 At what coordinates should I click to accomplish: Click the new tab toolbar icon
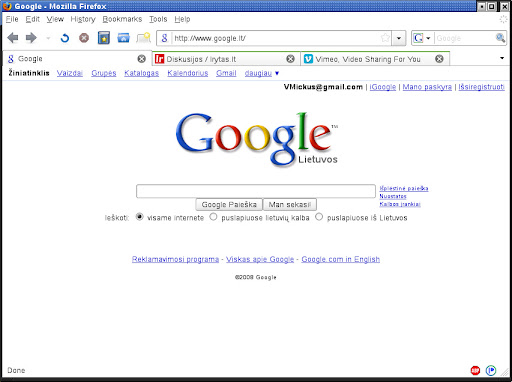[x=143, y=38]
